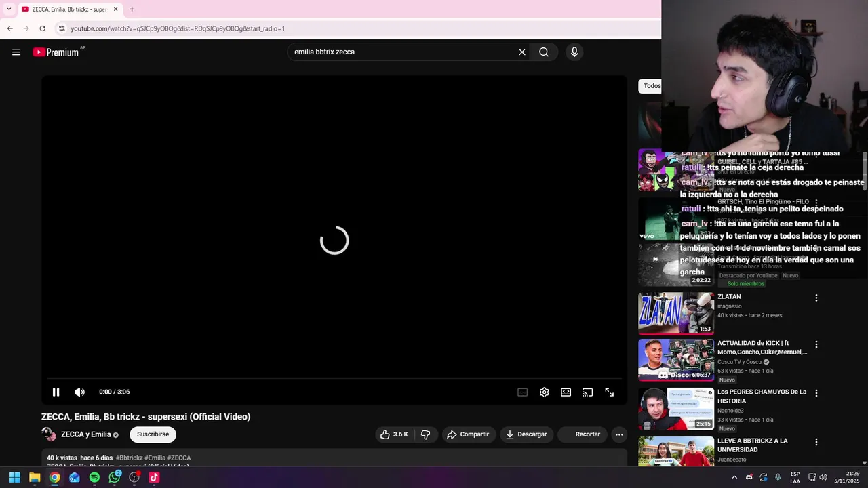Mute the video volume

click(x=79, y=392)
